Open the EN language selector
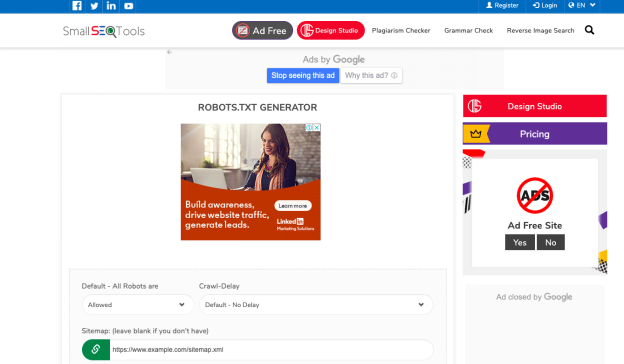 click(x=582, y=6)
